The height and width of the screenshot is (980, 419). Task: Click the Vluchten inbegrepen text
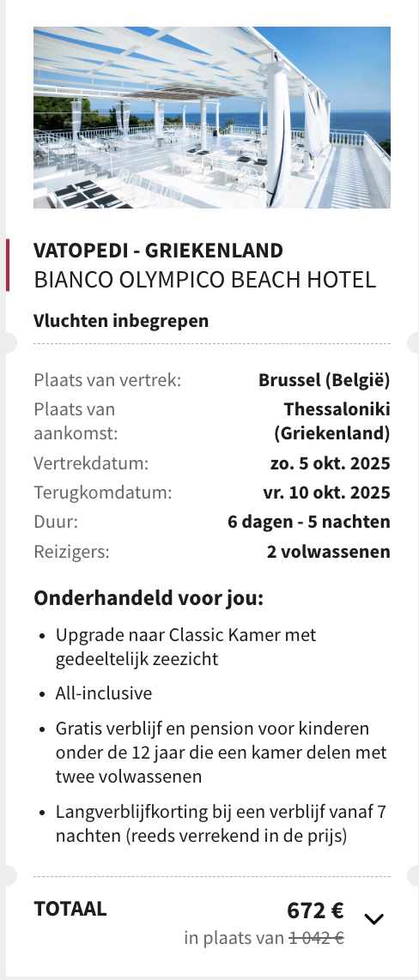coord(121,321)
